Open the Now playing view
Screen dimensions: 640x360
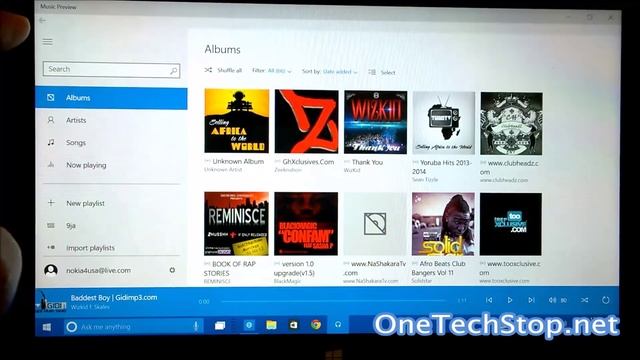click(111, 165)
